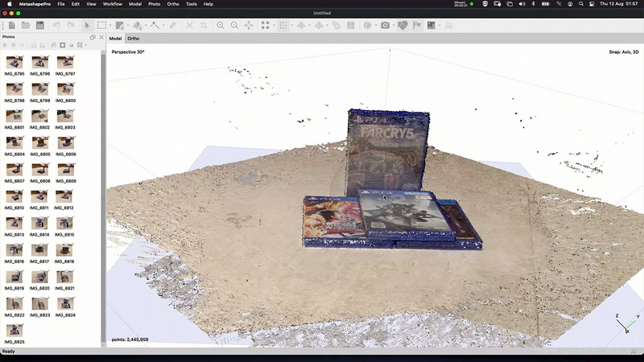This screenshot has width=644, height=362.
Task: Create a new project with the New icon
Action: click(12, 26)
